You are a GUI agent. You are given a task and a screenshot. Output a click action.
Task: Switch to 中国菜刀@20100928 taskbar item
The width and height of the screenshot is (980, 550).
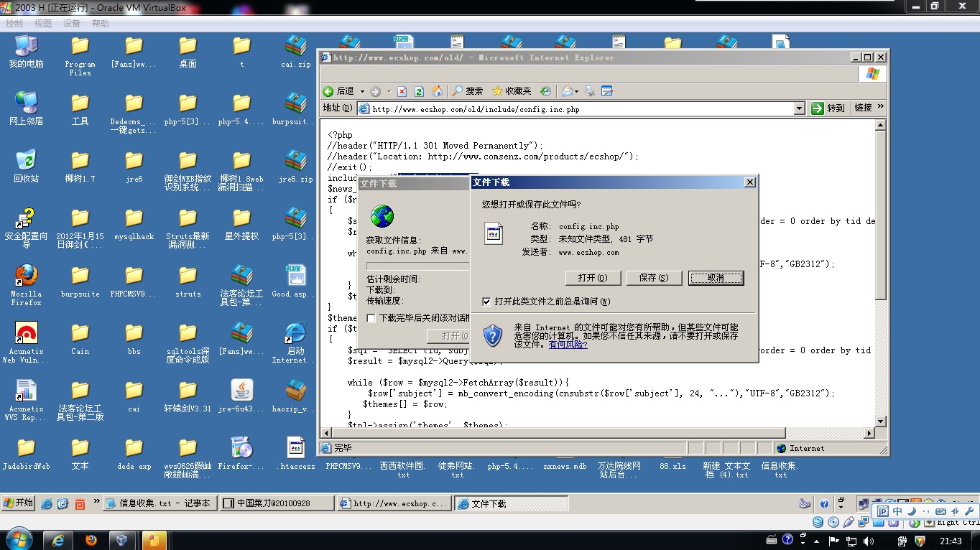click(277, 503)
